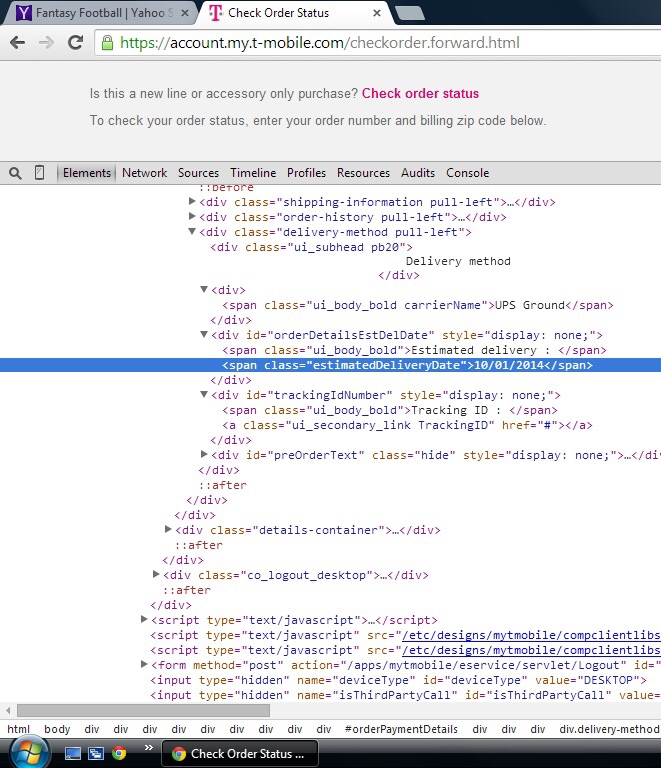
Task: Select #orderPaymentDetails in breadcrumb
Action: click(x=401, y=729)
